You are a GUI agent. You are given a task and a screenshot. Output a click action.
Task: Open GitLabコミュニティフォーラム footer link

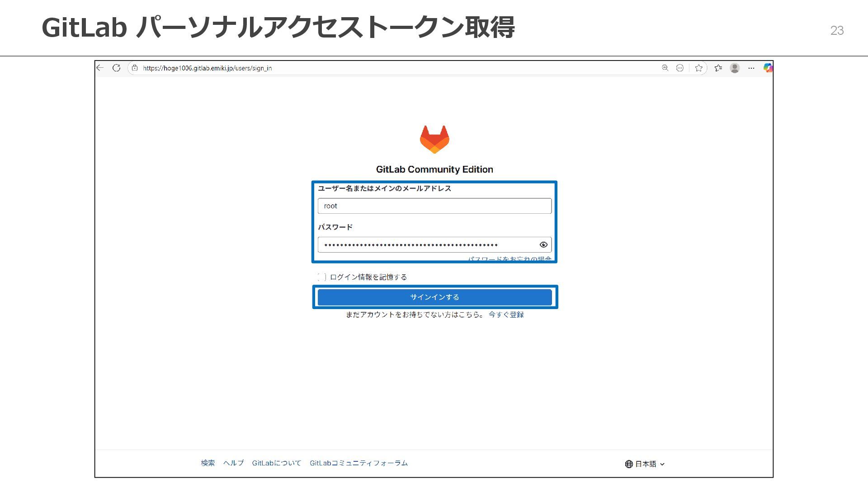point(359,463)
